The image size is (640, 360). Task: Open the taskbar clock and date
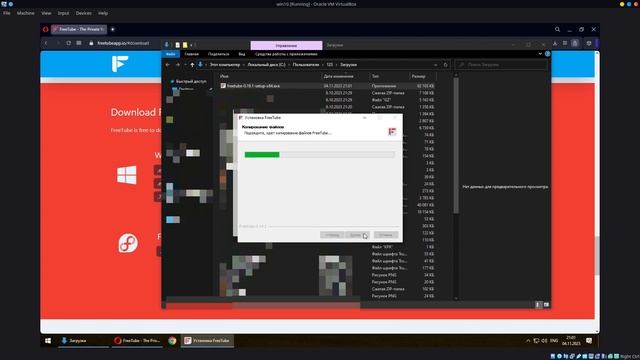point(571,341)
